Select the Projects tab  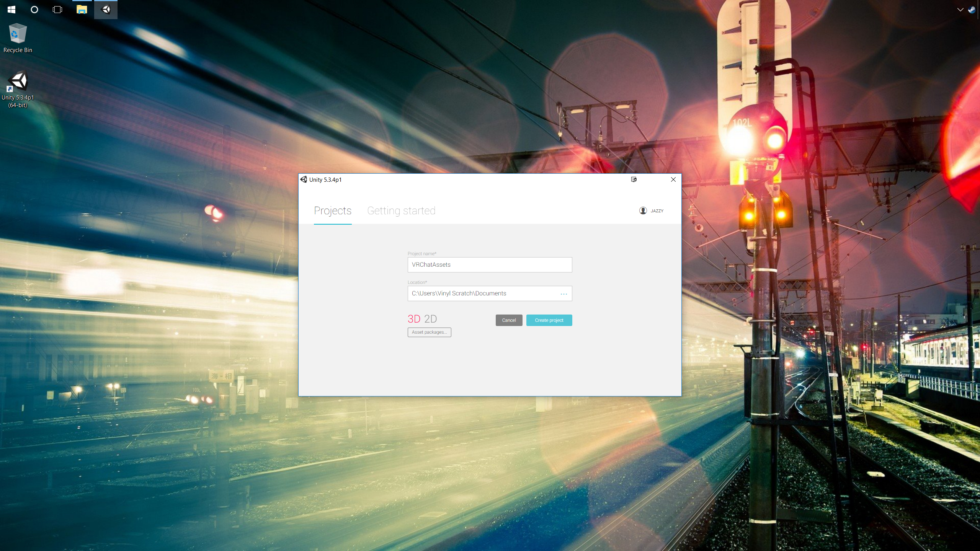click(333, 211)
